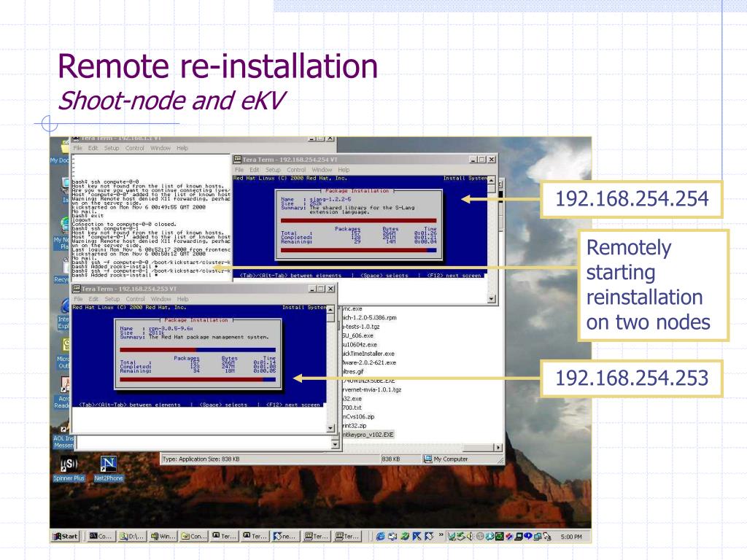The image size is (747, 560).
Task: Switch to the 'Win...' taskbar button
Action: point(163,536)
